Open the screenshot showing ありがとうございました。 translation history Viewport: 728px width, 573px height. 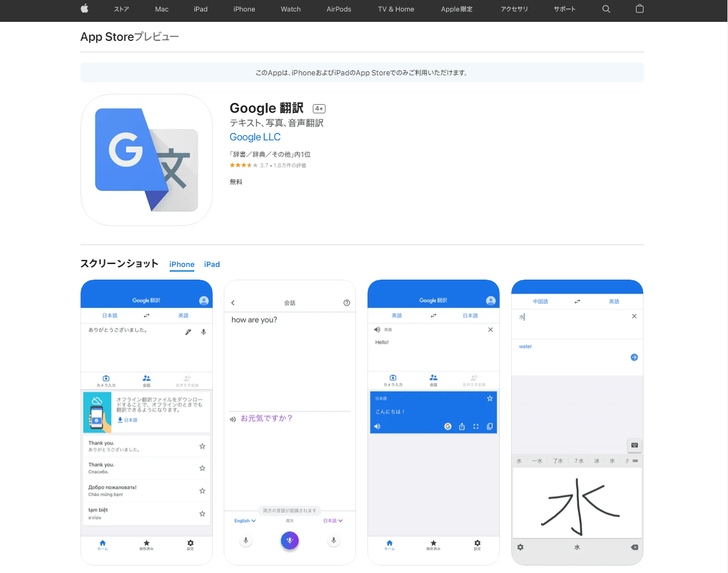tap(147, 423)
